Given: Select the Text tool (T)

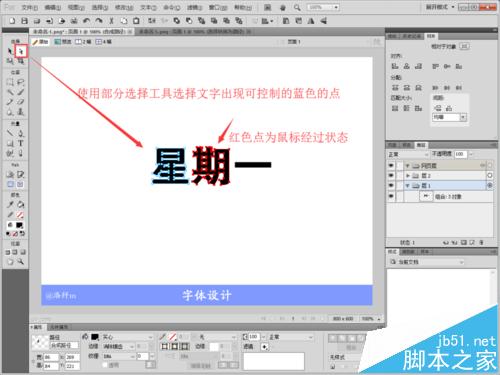Looking at the screenshot, I should click(21, 143).
